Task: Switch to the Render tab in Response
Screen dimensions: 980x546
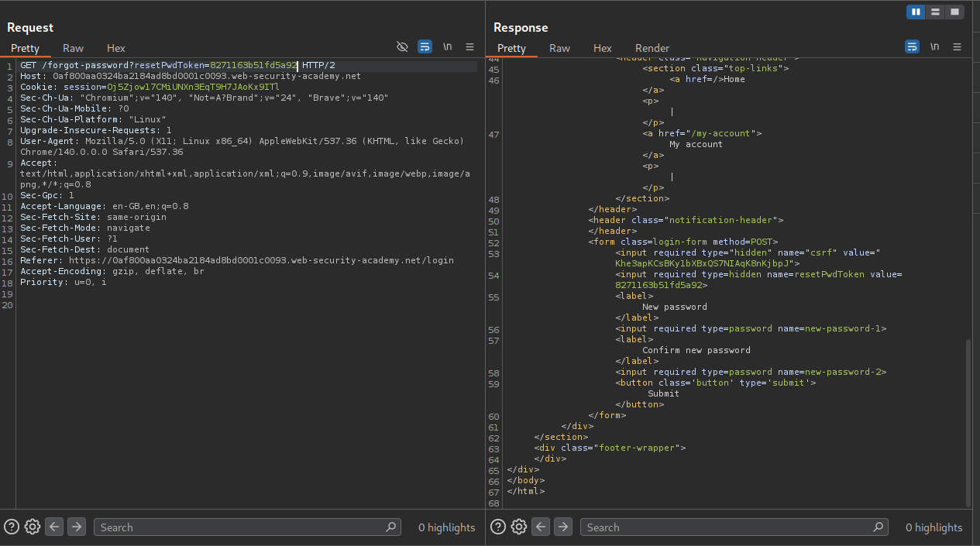Action: (652, 48)
